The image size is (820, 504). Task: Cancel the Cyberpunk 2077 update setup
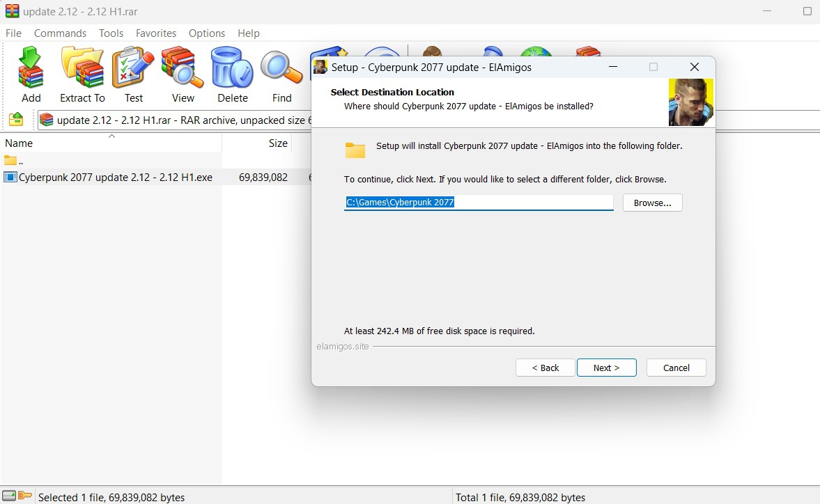[x=676, y=368]
